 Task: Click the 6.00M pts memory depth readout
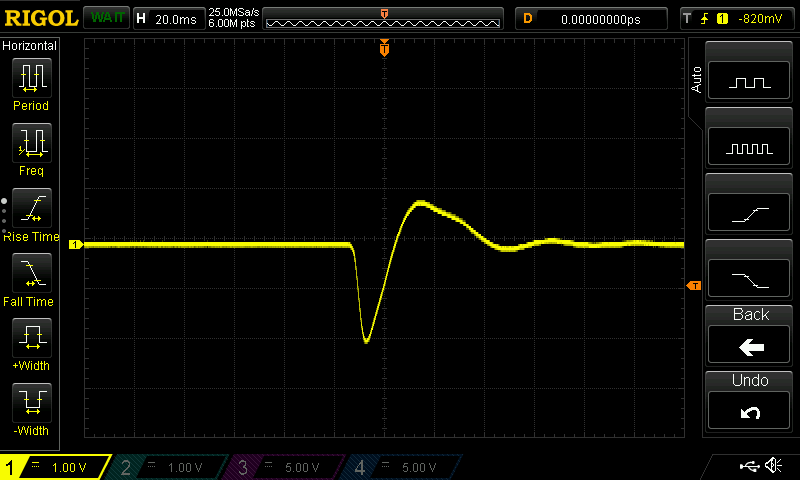tap(232, 23)
